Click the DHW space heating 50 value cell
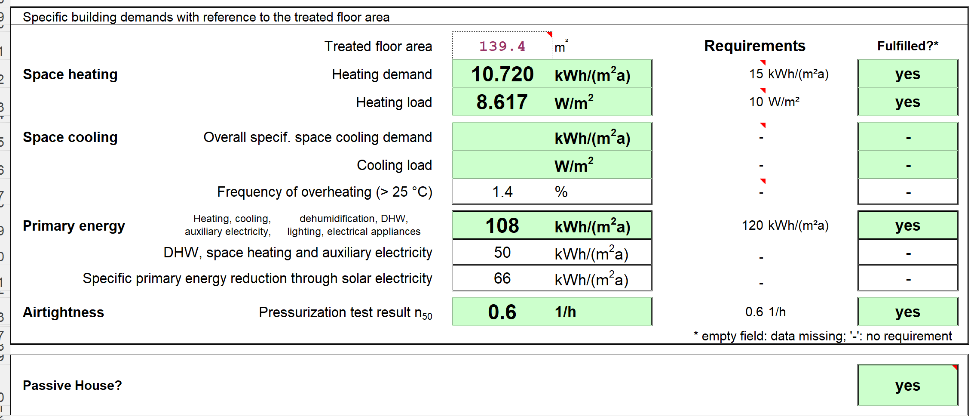Image resolution: width=980 pixels, height=420 pixels. [552, 253]
